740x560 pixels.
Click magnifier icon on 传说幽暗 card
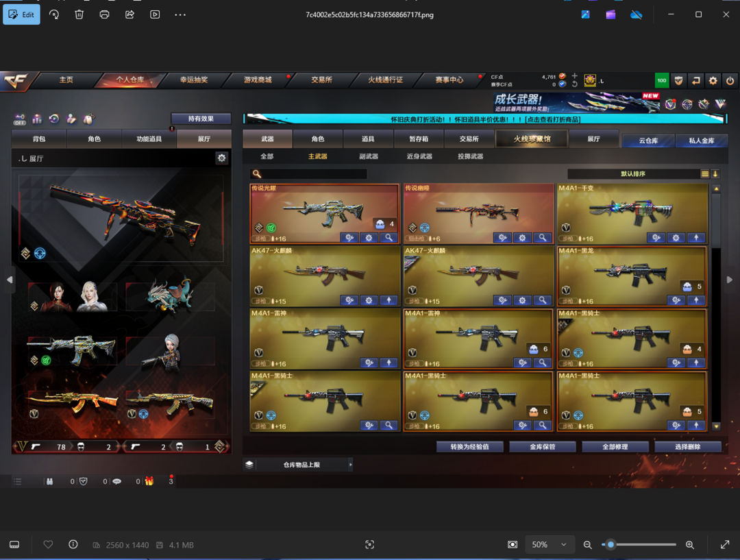tap(542, 238)
